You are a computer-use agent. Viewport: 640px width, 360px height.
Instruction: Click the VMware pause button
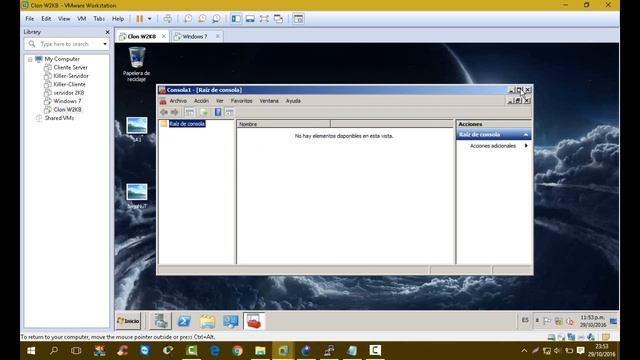coord(140,19)
